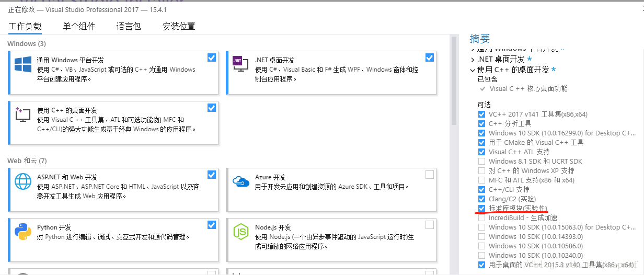
Task: Click the Python 开发 logo icon
Action: [x=23, y=231]
